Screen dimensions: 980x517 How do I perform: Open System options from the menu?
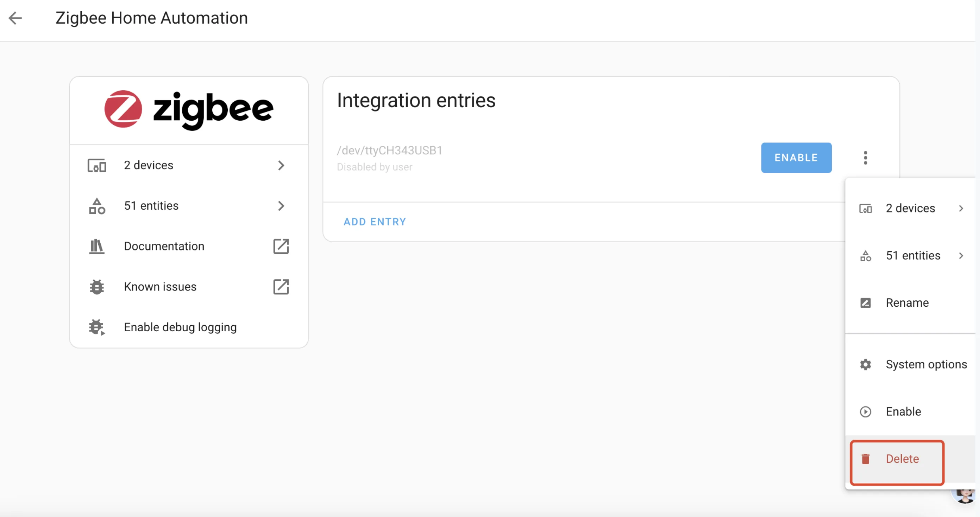(x=910, y=365)
